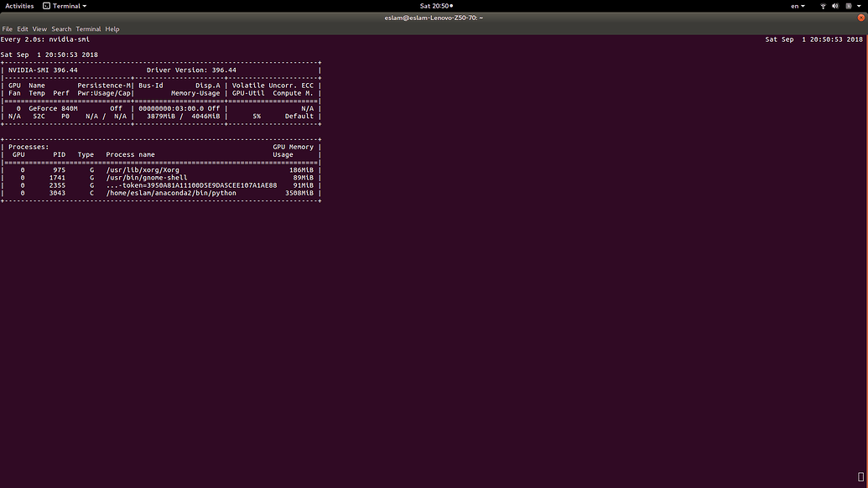Close the terminal window

860,18
